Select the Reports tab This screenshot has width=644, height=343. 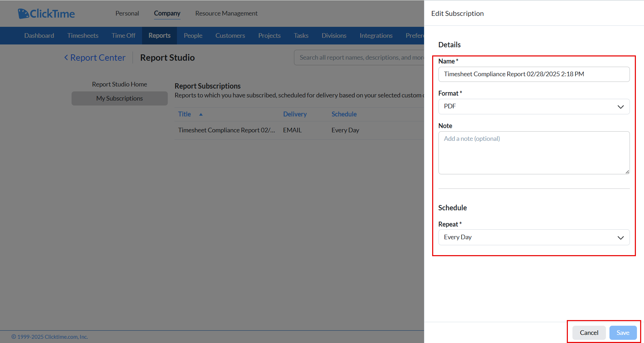(160, 36)
